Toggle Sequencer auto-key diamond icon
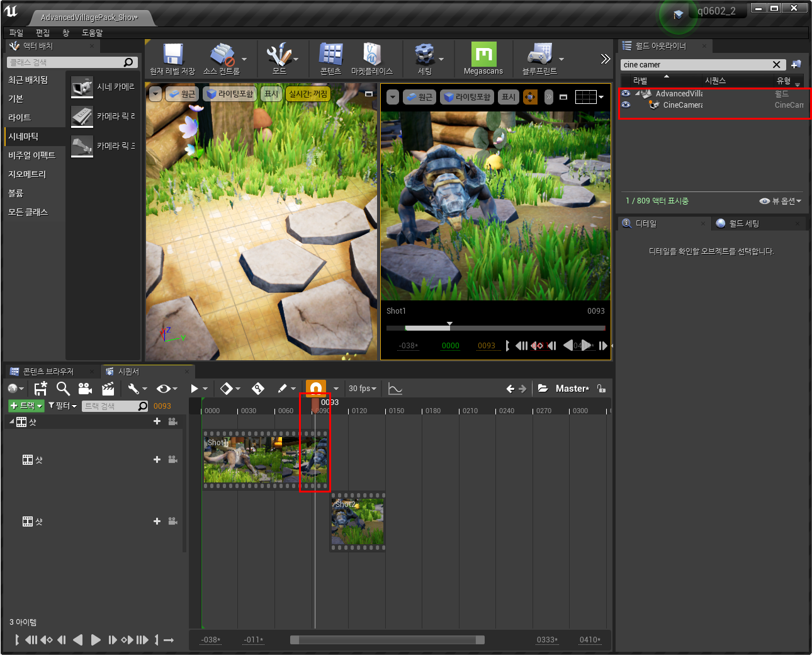812x655 pixels. [x=258, y=389]
